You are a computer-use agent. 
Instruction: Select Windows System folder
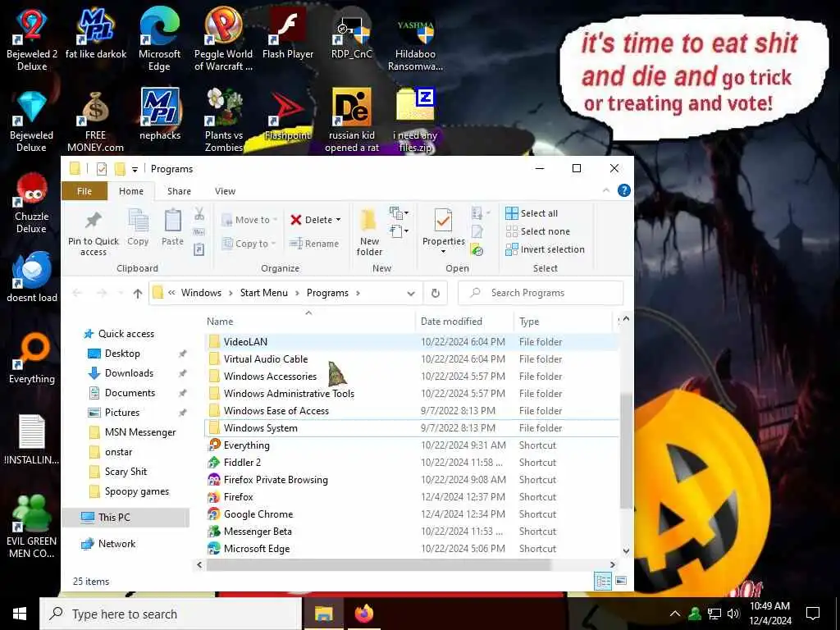(x=410, y=428)
